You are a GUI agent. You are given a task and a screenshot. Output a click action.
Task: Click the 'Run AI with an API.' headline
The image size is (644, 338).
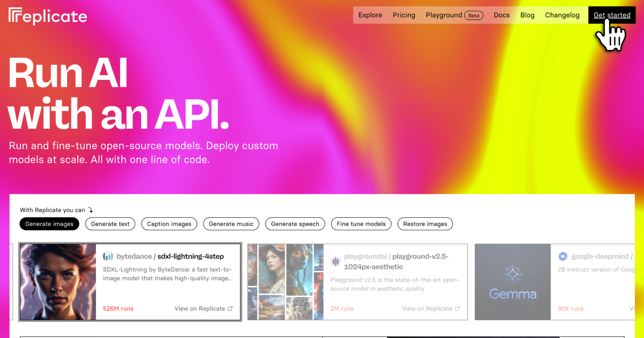coord(119,93)
